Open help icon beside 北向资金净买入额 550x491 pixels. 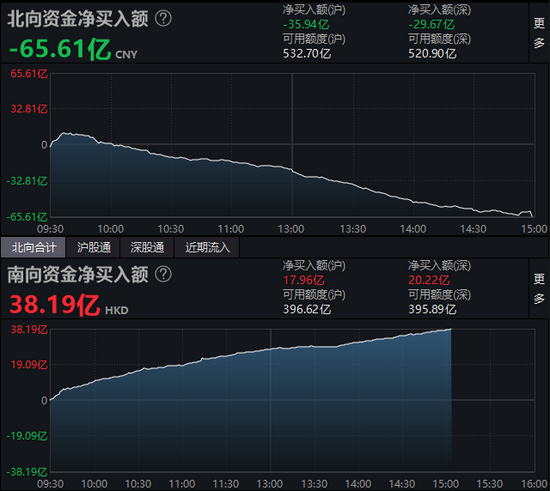pos(163,18)
